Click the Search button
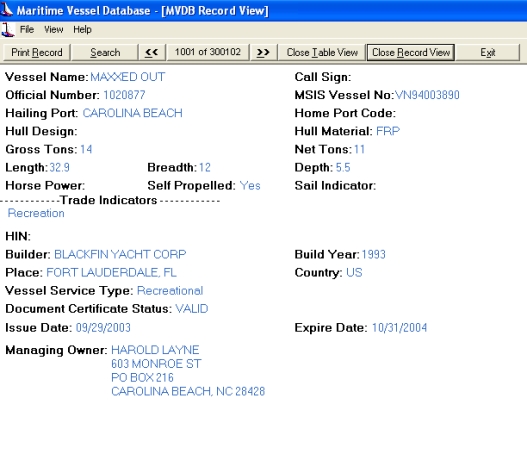The height and width of the screenshot is (454, 527). point(105,52)
